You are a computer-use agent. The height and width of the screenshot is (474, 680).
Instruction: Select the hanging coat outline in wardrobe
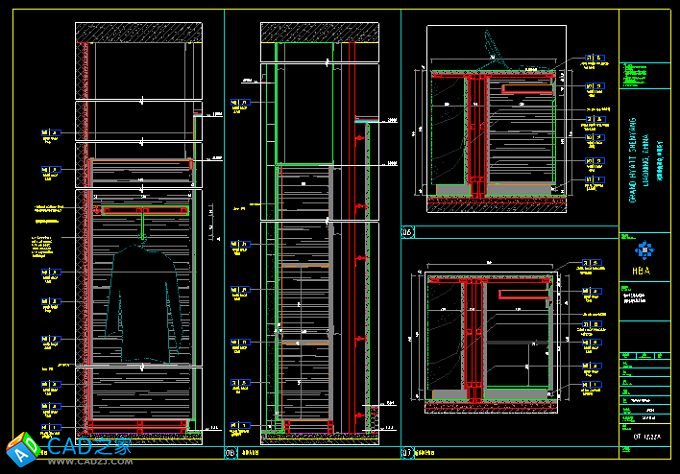click(143, 300)
